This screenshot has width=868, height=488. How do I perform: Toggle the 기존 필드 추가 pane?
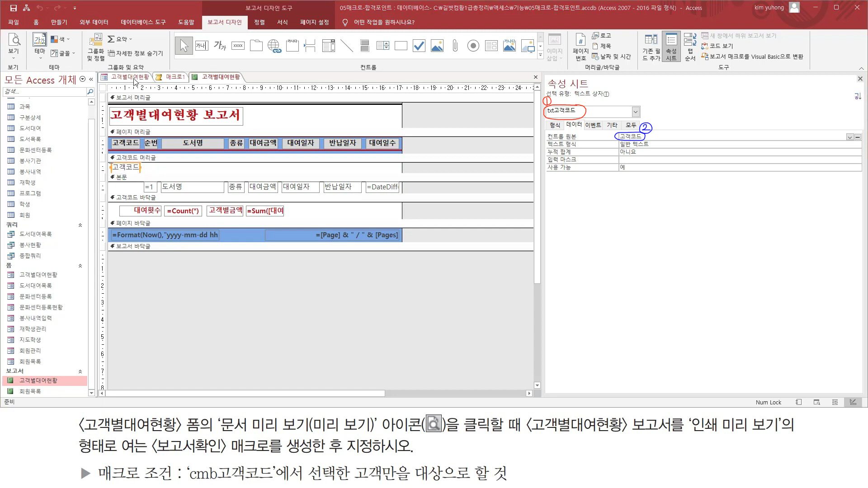tap(651, 47)
